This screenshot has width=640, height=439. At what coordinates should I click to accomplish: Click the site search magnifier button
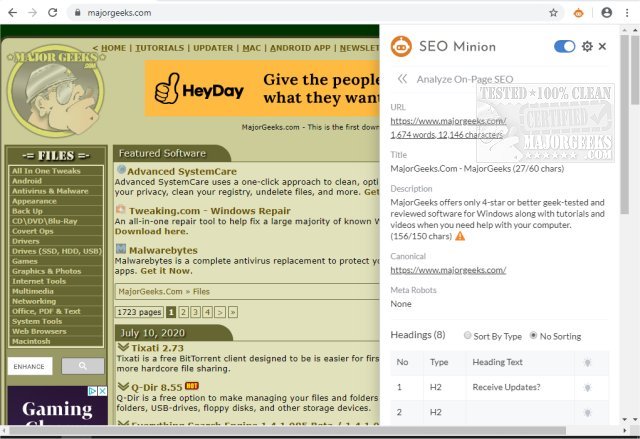pyautogui.click(x=82, y=366)
